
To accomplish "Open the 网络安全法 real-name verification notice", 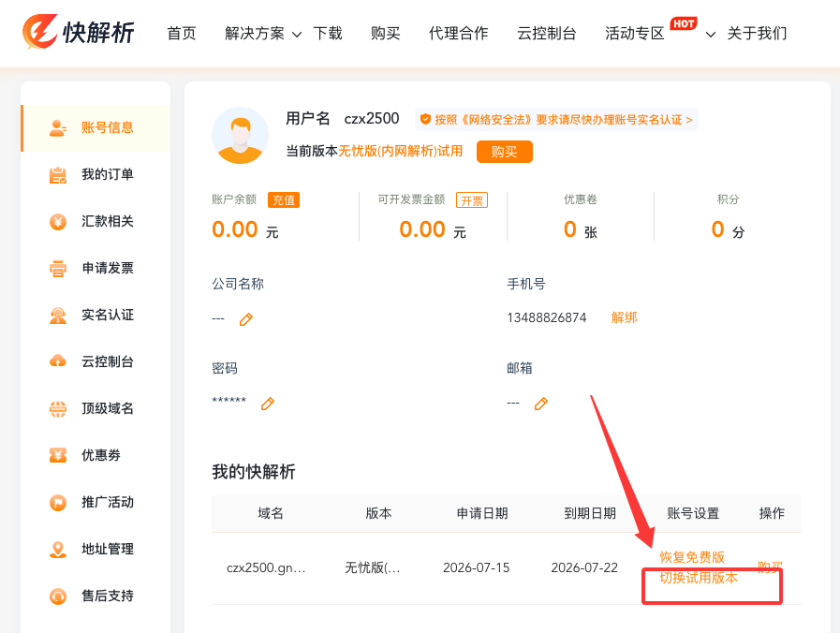I will point(556,120).
